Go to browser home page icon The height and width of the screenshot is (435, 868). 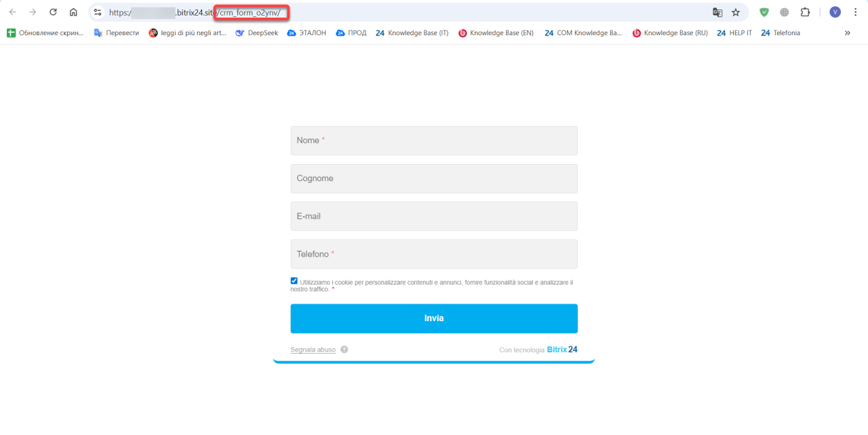73,12
